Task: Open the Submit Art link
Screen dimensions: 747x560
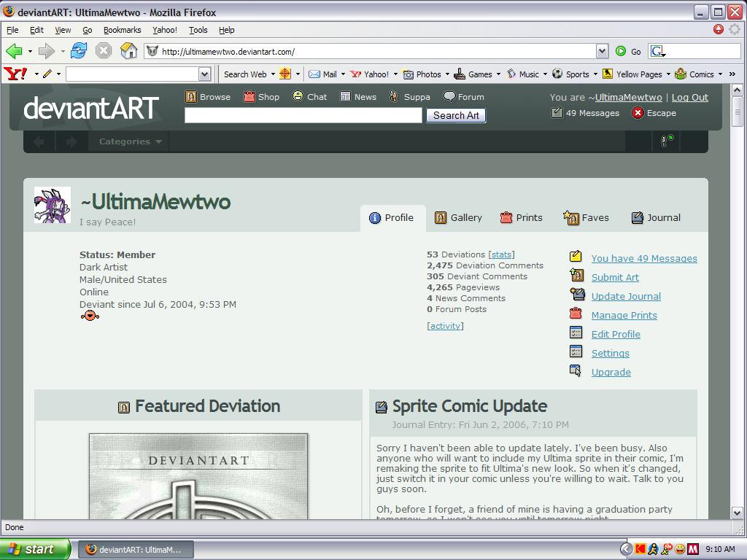Action: coord(615,278)
